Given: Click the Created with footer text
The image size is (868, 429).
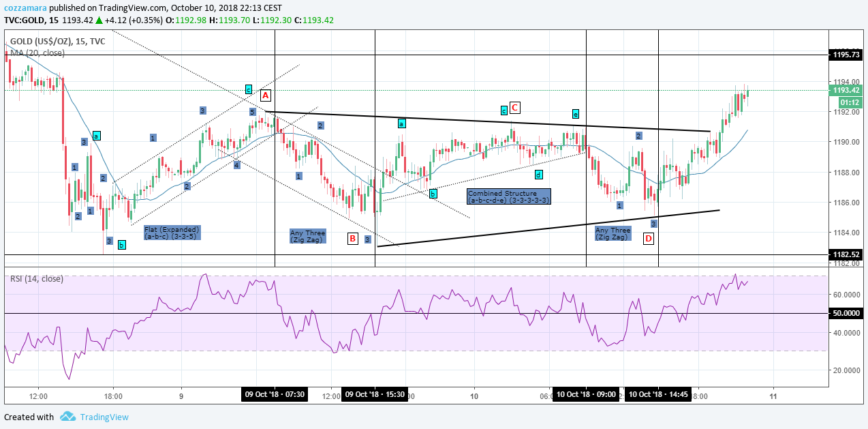Looking at the screenshot, I should [x=29, y=417].
